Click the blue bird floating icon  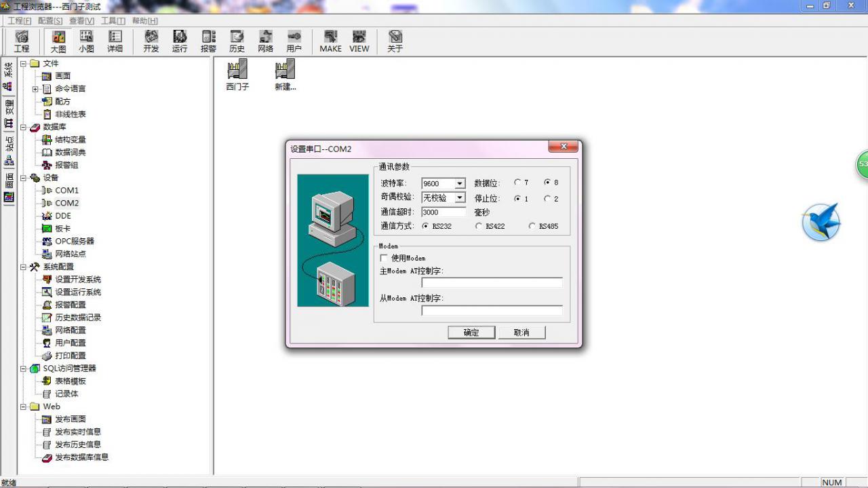pyautogui.click(x=821, y=223)
